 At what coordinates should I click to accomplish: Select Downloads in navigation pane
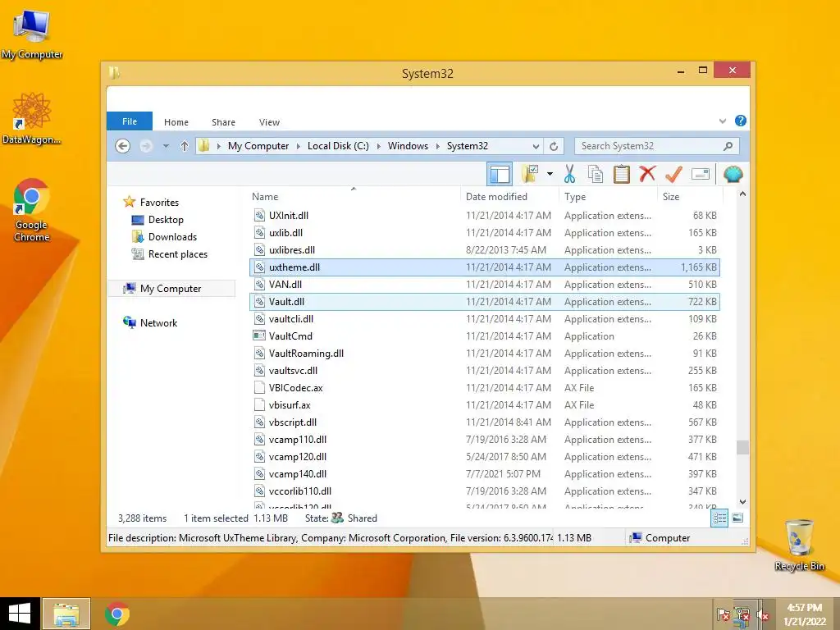tap(172, 237)
